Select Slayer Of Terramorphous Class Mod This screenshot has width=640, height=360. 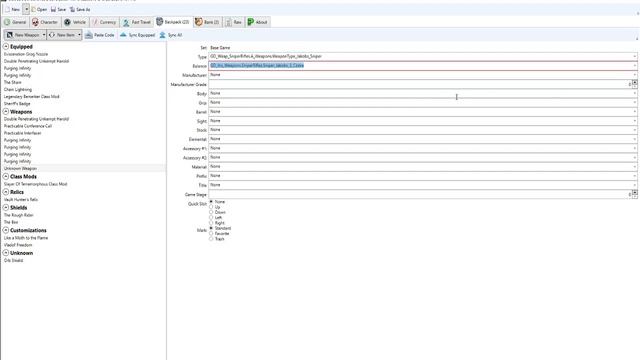tap(36, 184)
